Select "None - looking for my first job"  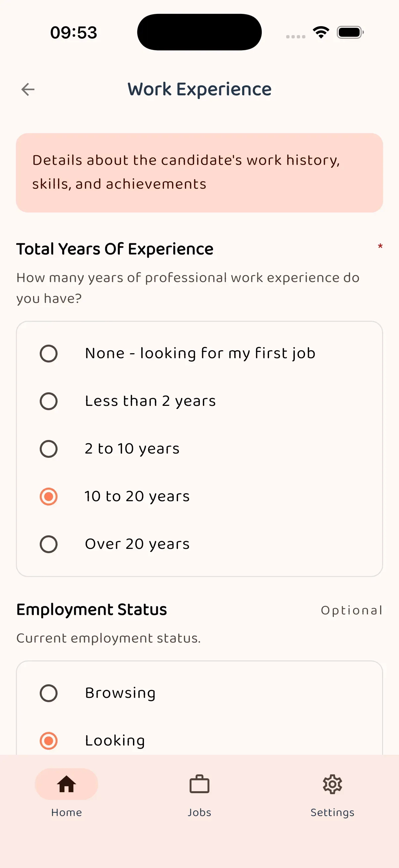[x=49, y=354]
